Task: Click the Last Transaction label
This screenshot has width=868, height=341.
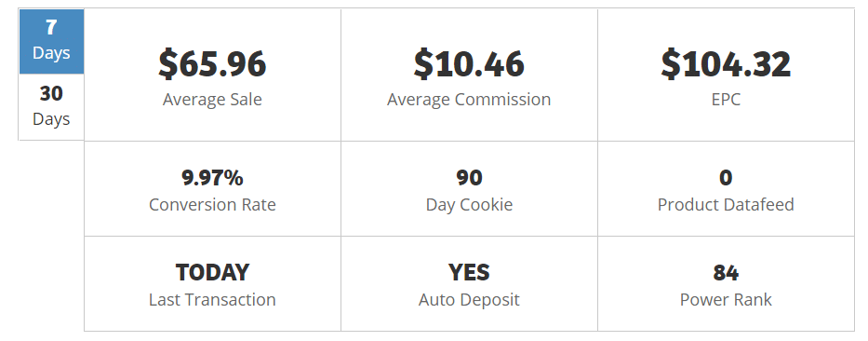Action: [212, 299]
